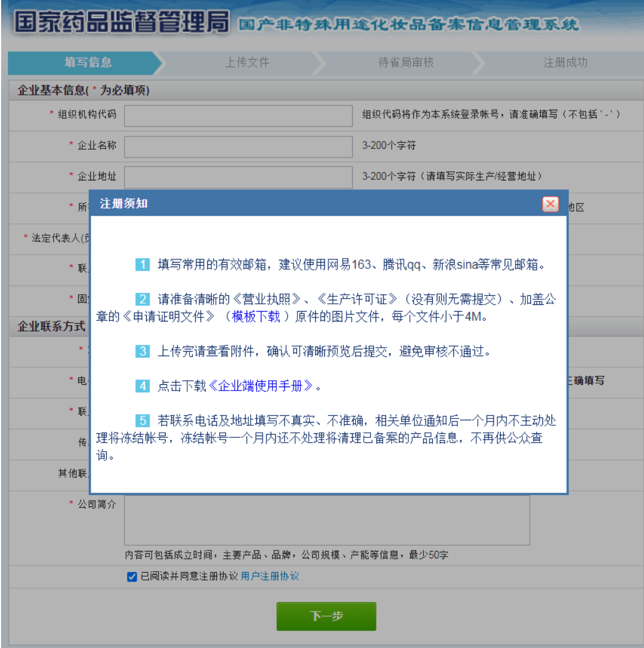Image resolution: width=644 pixels, height=648 pixels.
Task: Click the number 4 icon beside the manual download
Action: click(x=142, y=386)
